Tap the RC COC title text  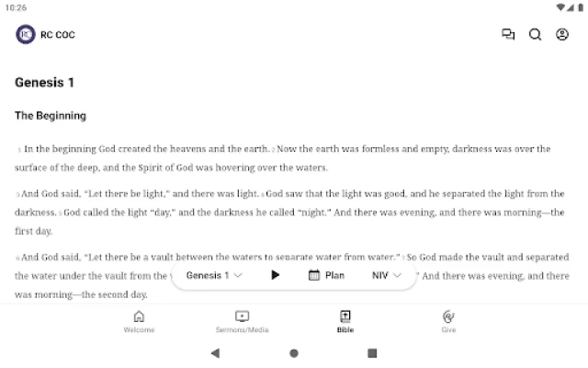tap(58, 35)
